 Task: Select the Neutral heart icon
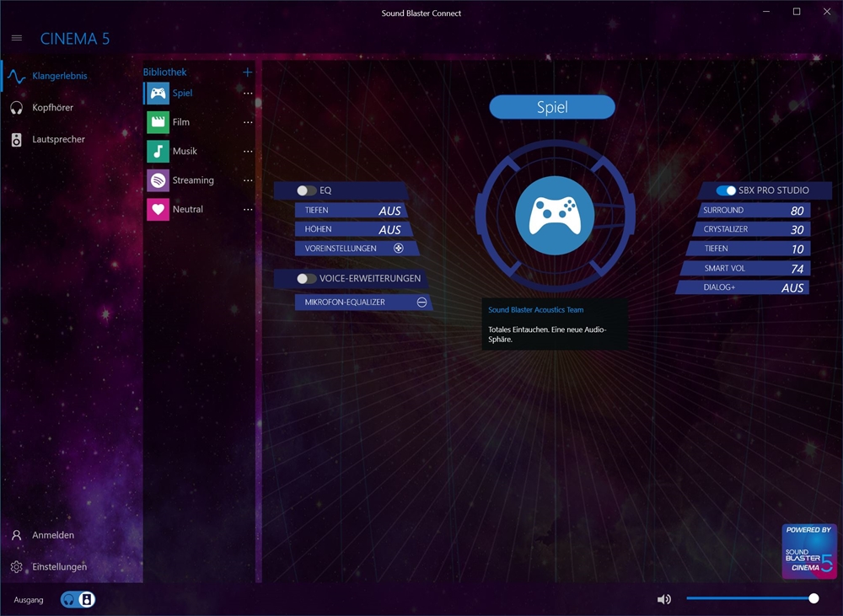(158, 209)
